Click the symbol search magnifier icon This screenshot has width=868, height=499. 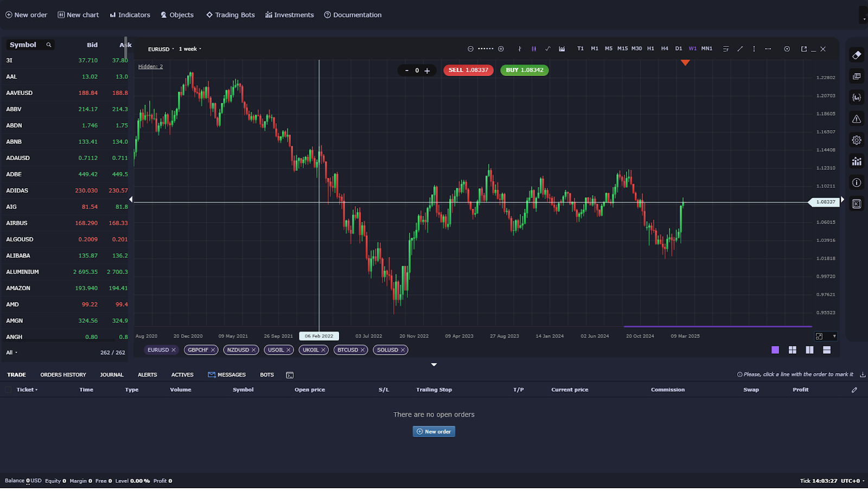click(49, 45)
